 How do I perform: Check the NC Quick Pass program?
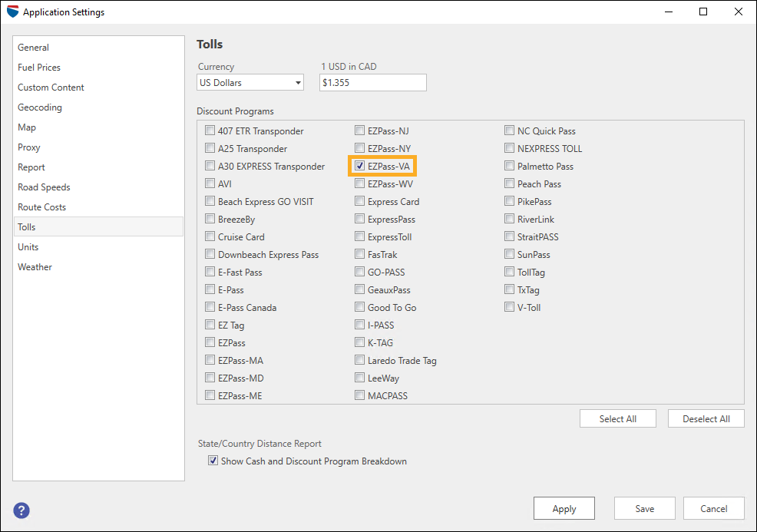coord(509,131)
